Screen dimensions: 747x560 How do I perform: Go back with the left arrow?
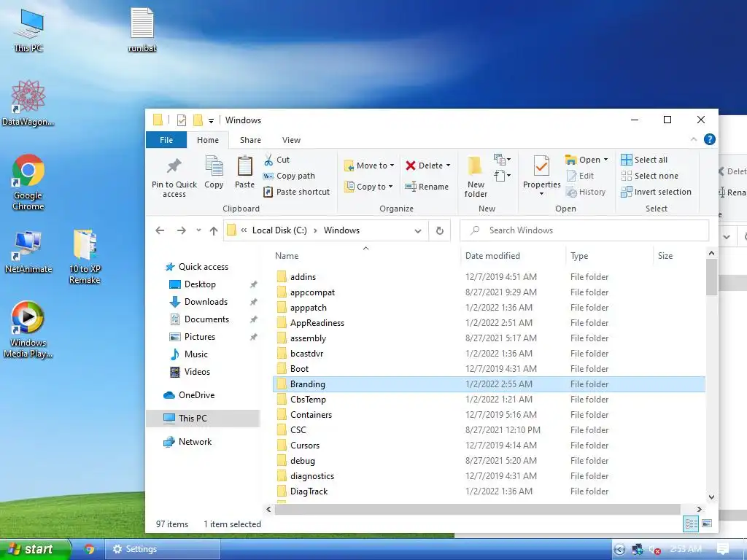click(x=160, y=230)
